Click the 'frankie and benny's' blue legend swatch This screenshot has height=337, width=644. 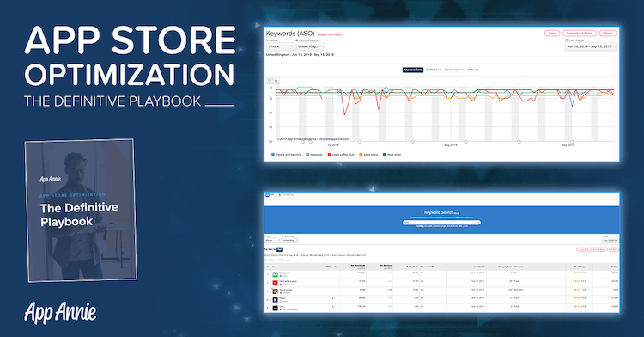273,155
